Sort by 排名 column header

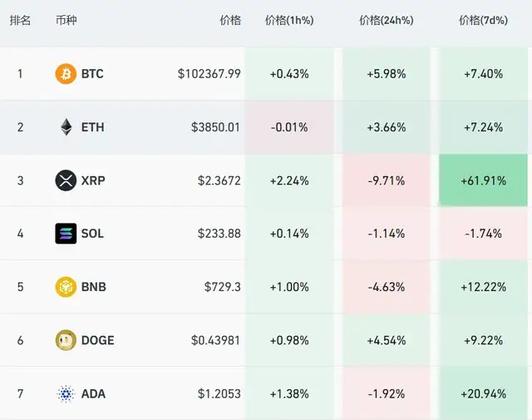coord(20,20)
